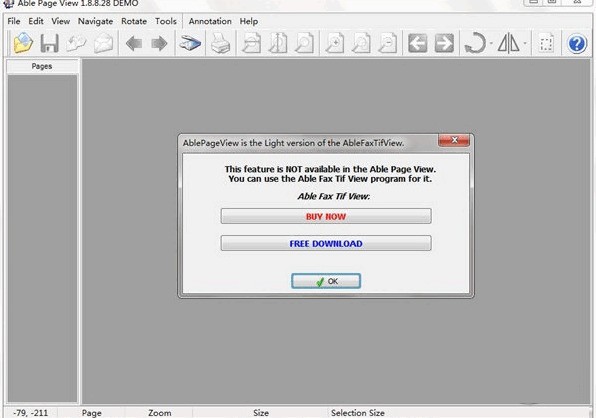Open the Navigate menu
Image resolution: width=596 pixels, height=418 pixels.
click(x=95, y=21)
